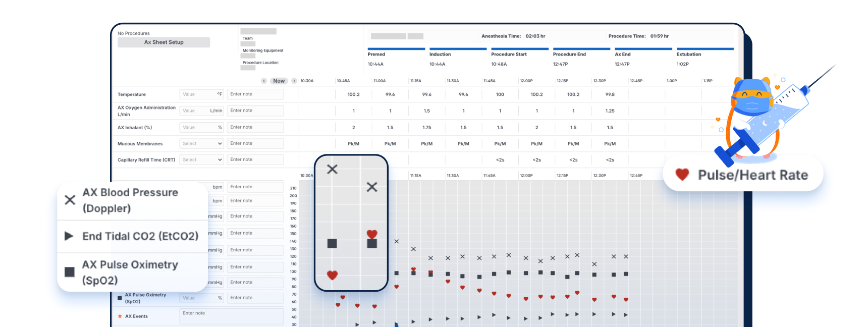Click the 1:15P column header in top timeline
Image resolution: width=868 pixels, height=327 pixels.
click(x=708, y=81)
